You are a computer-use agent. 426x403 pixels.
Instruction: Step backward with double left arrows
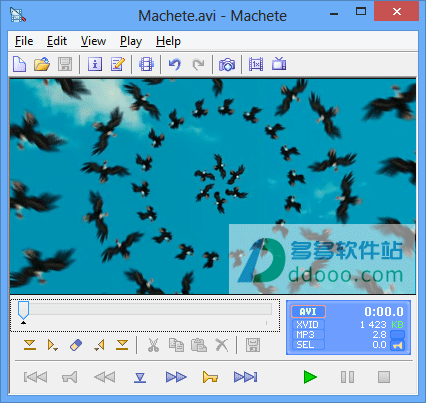(x=105, y=377)
